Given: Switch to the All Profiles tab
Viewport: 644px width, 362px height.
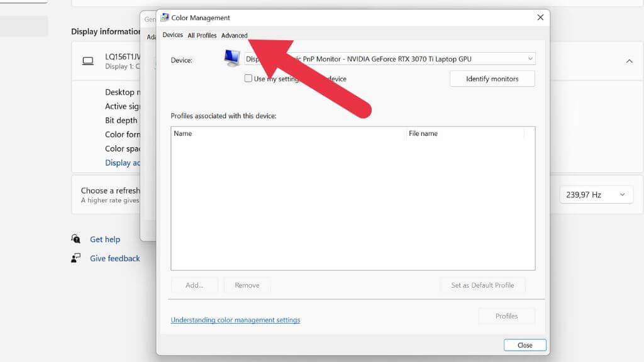Looking at the screenshot, I should [202, 35].
